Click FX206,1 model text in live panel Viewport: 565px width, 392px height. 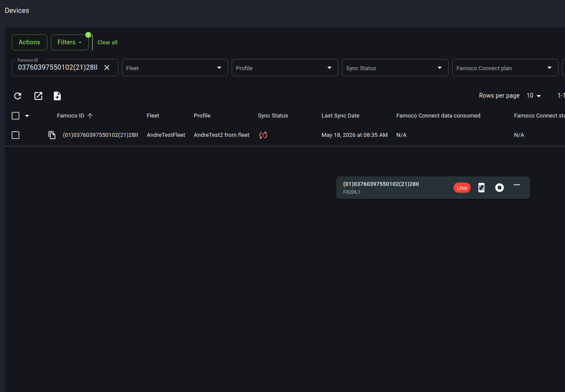pyautogui.click(x=352, y=192)
